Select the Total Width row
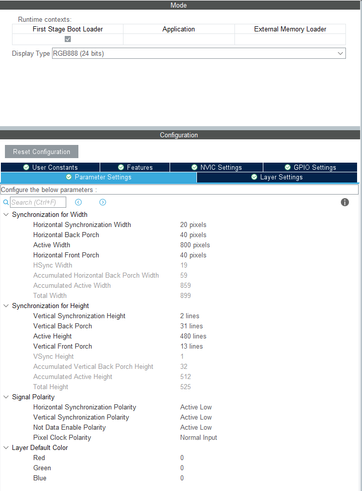Viewport: 362px width, 491px height. pos(180,296)
